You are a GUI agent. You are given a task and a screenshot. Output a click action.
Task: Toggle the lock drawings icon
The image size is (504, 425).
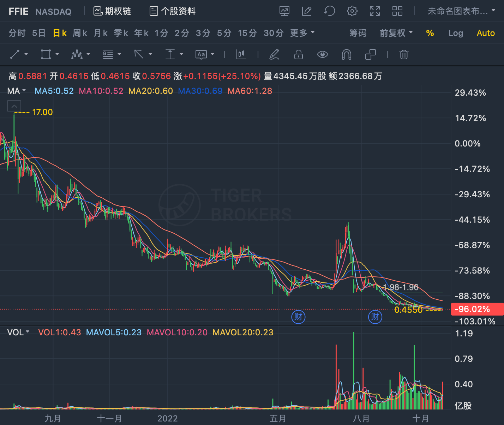click(299, 54)
